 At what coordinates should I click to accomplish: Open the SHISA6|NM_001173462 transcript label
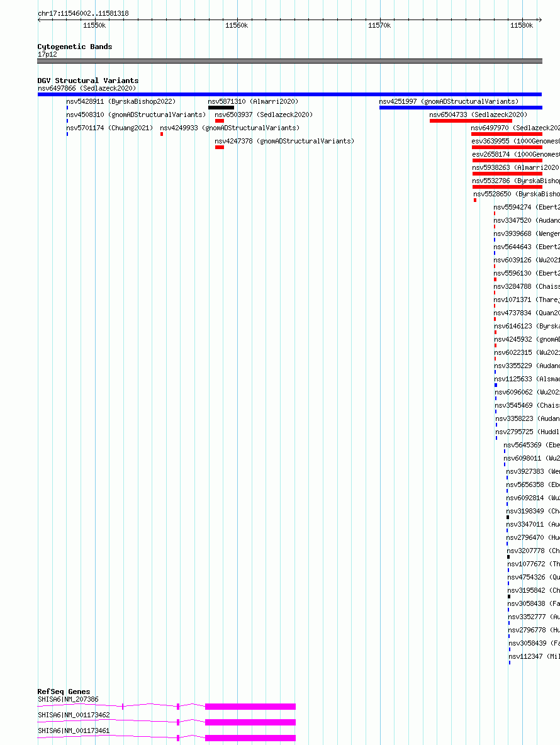tap(74, 715)
